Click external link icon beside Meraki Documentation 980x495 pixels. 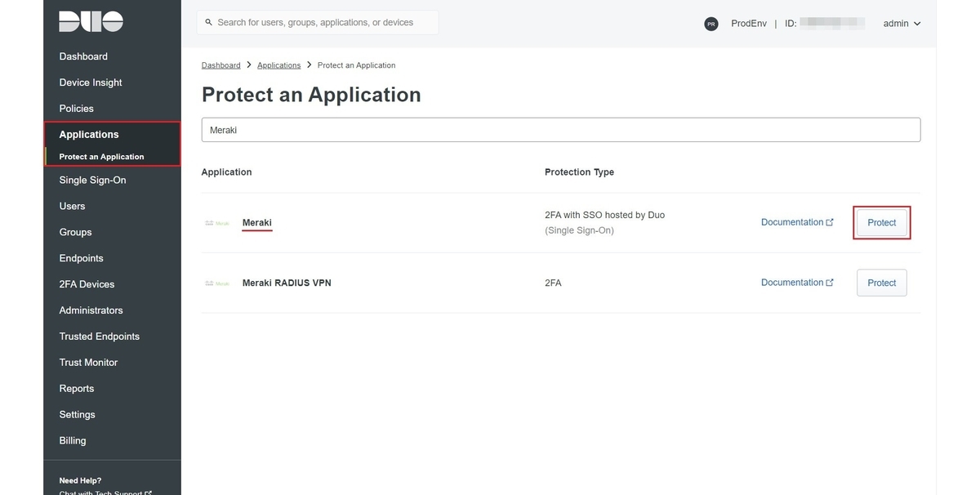pyautogui.click(x=830, y=222)
